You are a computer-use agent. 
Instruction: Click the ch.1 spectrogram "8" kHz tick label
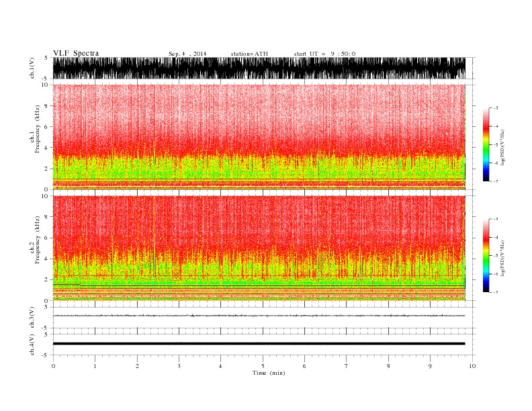tap(46, 106)
